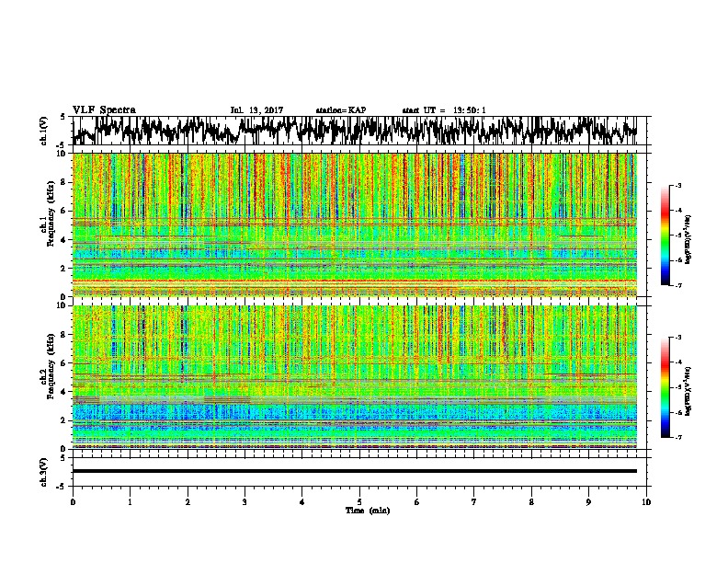
Task: Click the "-7" label on ch.1 colorbar
Action: pyautogui.click(x=677, y=285)
